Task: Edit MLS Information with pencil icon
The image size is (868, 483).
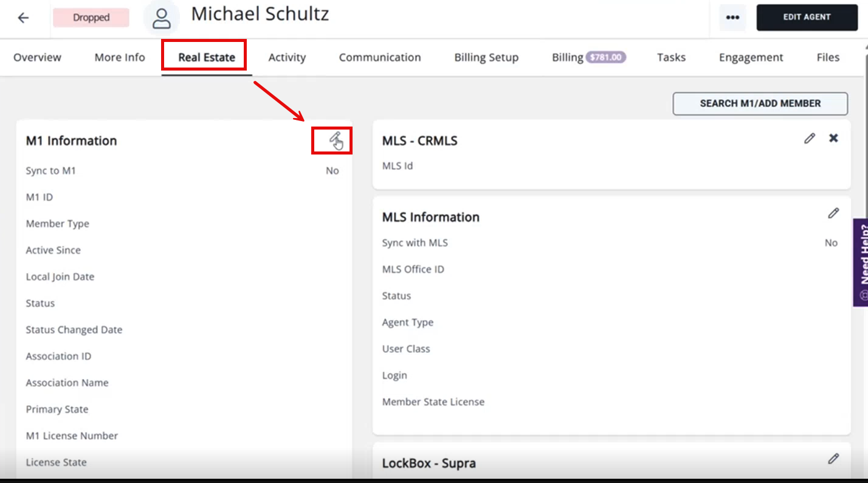Action: pyautogui.click(x=833, y=214)
